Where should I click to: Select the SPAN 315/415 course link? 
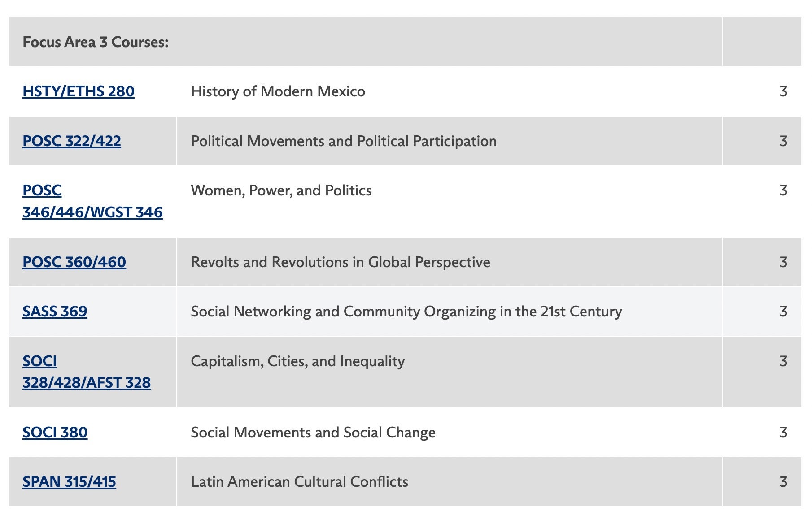click(x=69, y=482)
